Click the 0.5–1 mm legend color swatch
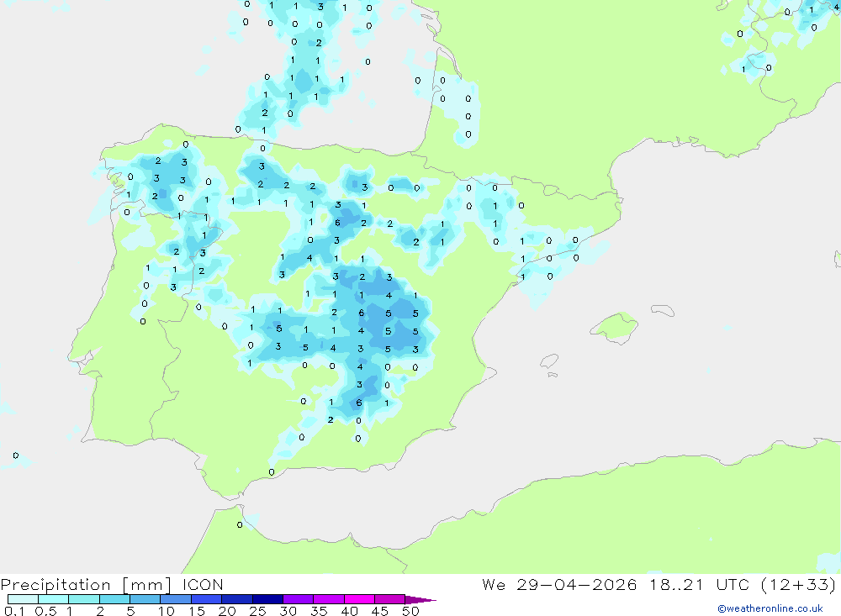This screenshot has width=841, height=616. point(54,599)
